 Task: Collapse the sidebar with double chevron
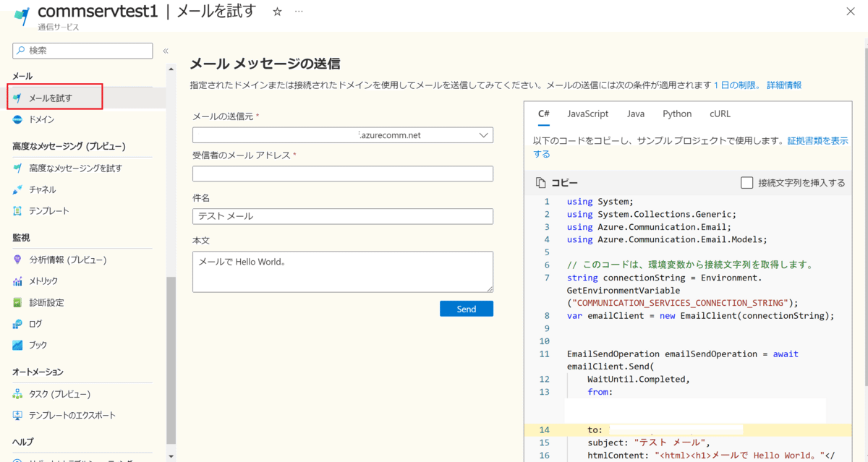166,51
